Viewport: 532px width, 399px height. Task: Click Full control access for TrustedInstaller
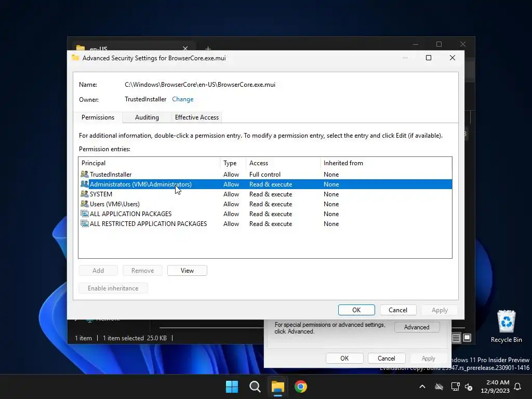tap(265, 175)
